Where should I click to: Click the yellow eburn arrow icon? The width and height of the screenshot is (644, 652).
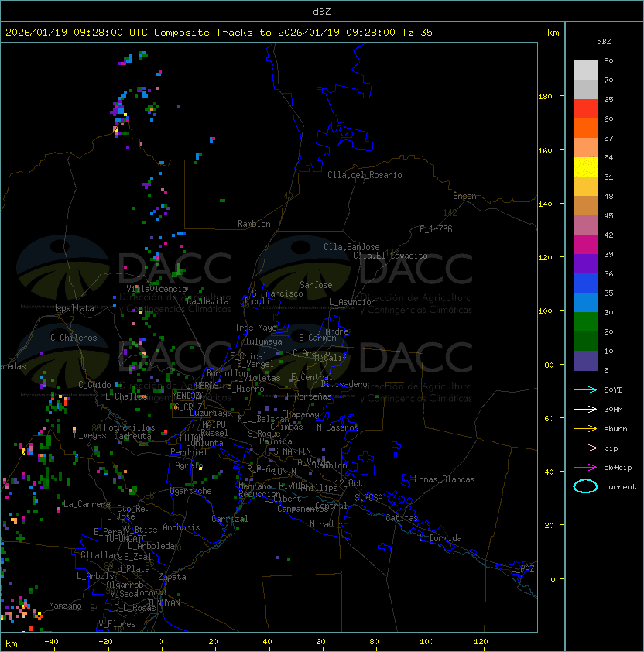(x=585, y=429)
